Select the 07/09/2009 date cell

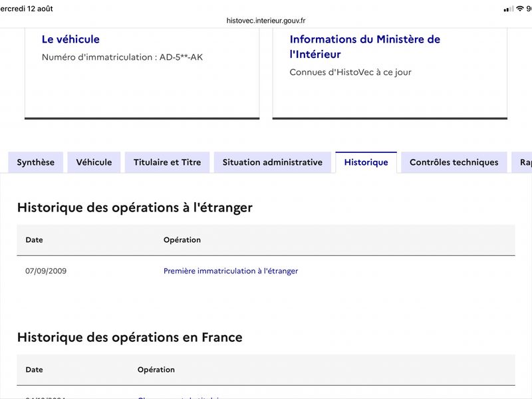46,271
